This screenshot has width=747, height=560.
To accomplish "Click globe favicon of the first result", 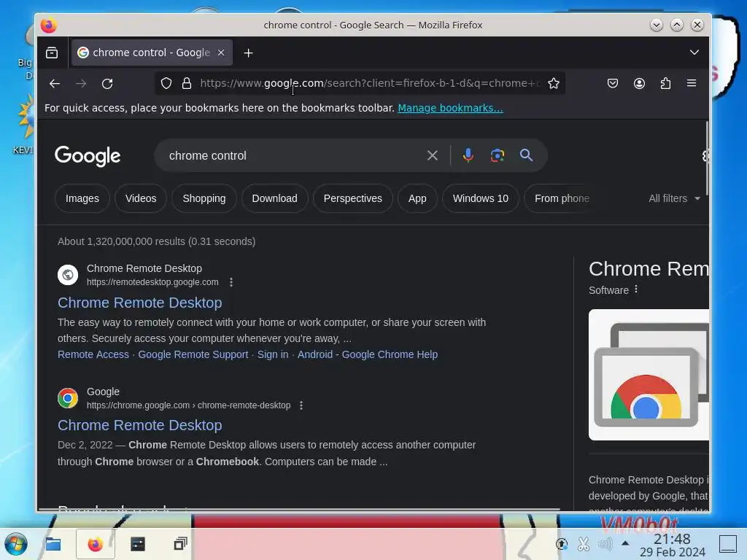I will click(68, 275).
